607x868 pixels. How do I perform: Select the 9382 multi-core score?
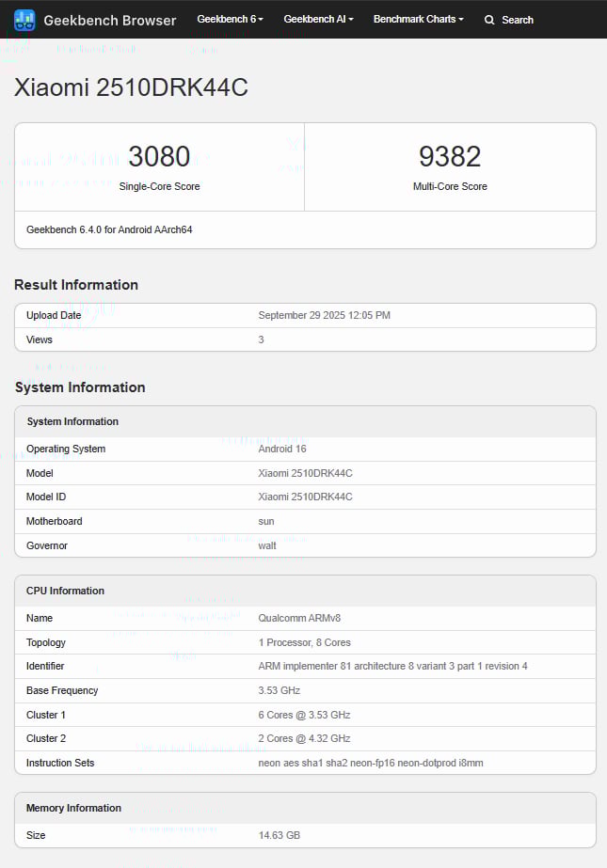click(x=450, y=156)
